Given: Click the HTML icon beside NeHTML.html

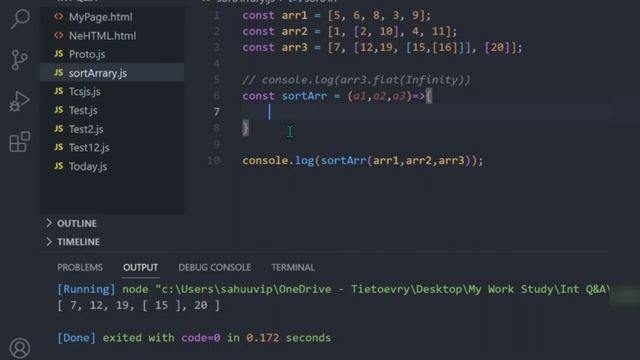Looking at the screenshot, I should (59, 36).
